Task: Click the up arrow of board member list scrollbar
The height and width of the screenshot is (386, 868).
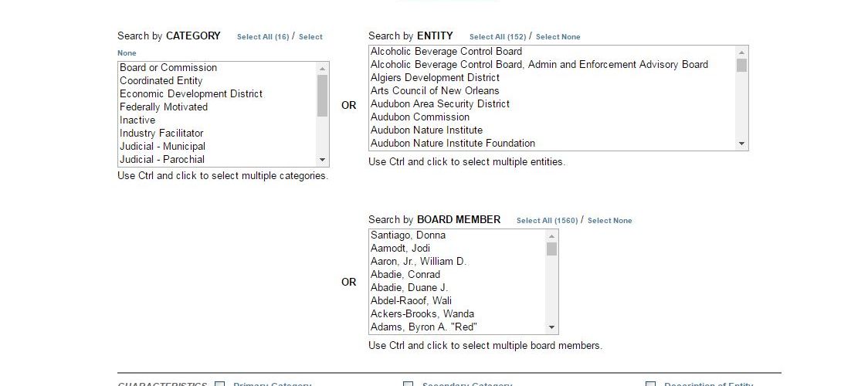Action: click(551, 236)
